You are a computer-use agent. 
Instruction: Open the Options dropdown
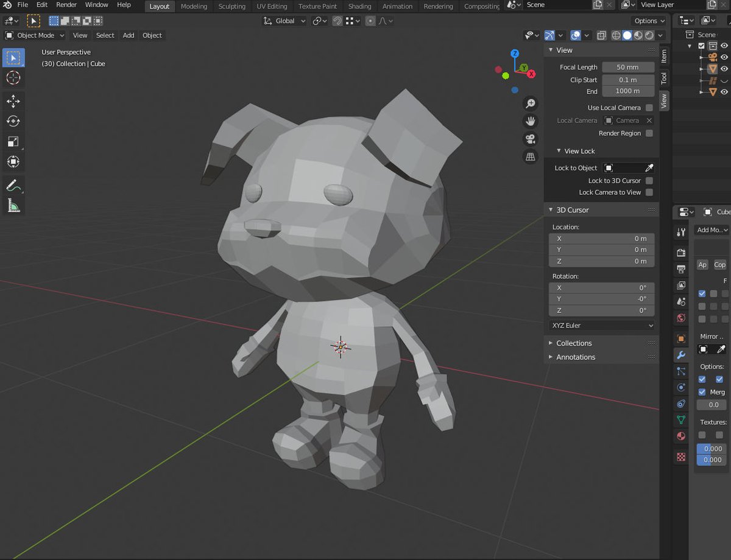(649, 21)
